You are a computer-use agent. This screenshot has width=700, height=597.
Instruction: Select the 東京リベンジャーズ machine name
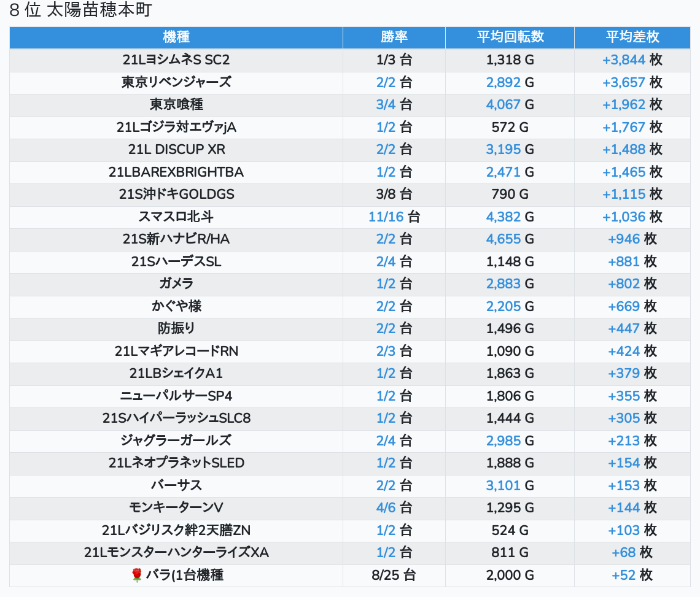coord(176,82)
